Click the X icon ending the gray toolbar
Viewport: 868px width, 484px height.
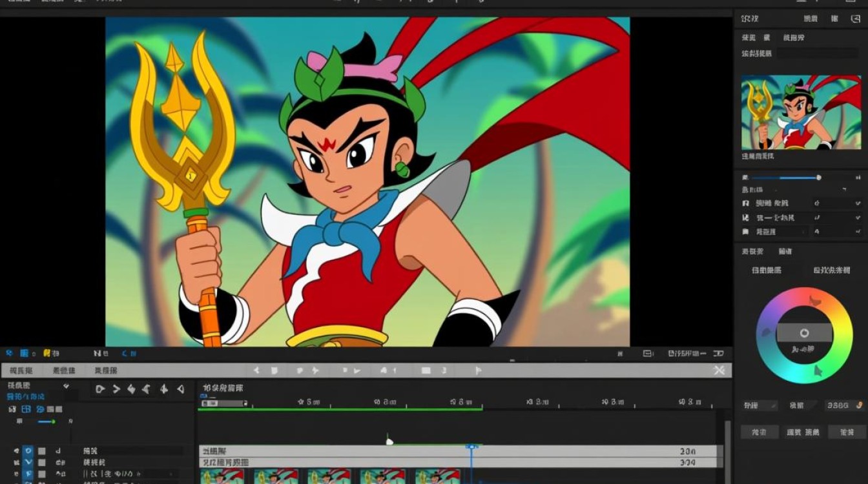pos(719,370)
